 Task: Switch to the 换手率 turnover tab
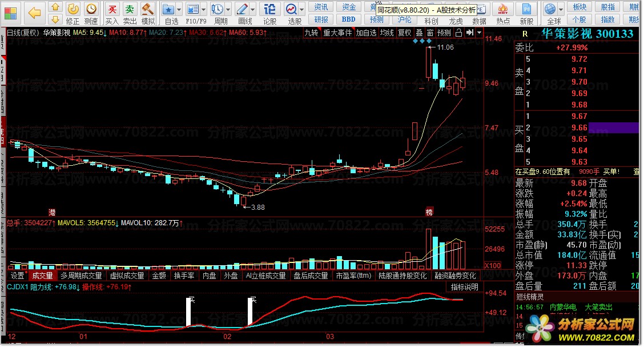tap(184, 276)
